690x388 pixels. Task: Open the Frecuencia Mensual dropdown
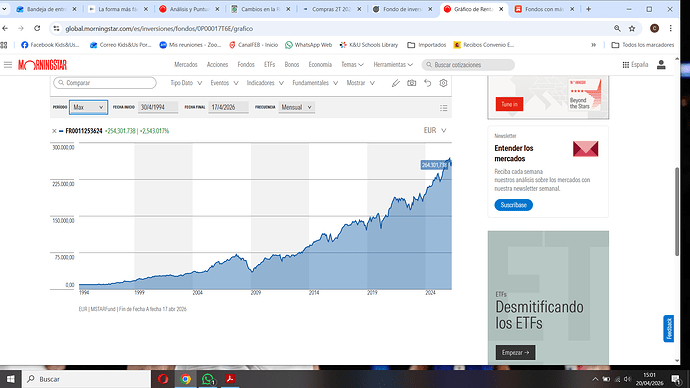pyautogui.click(x=296, y=107)
